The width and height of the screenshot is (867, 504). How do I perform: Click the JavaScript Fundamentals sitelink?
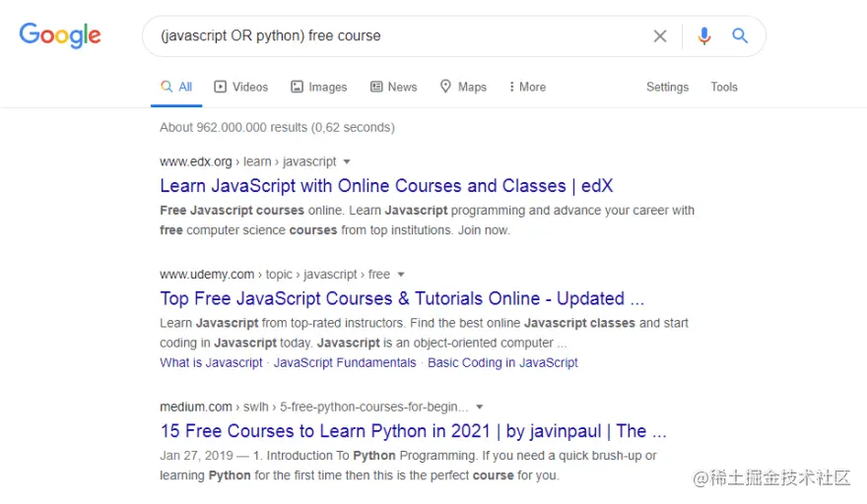point(345,362)
